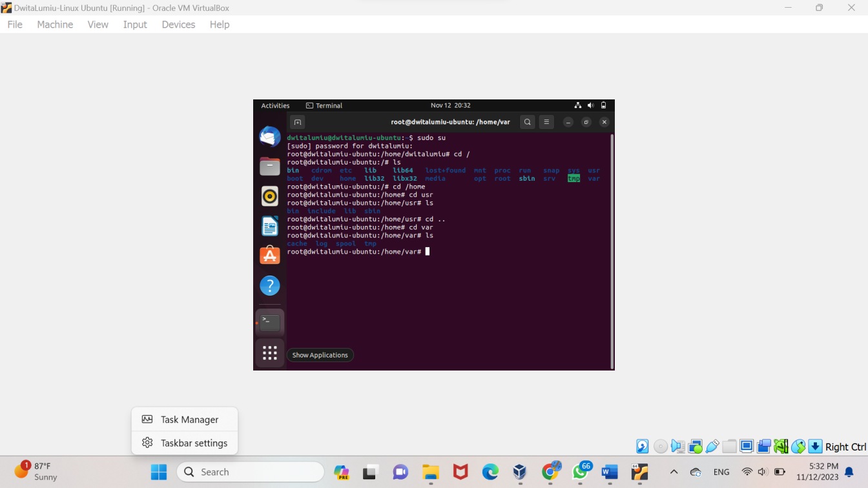
Task: Open the Terminal app menu in top bar
Action: coord(324,105)
